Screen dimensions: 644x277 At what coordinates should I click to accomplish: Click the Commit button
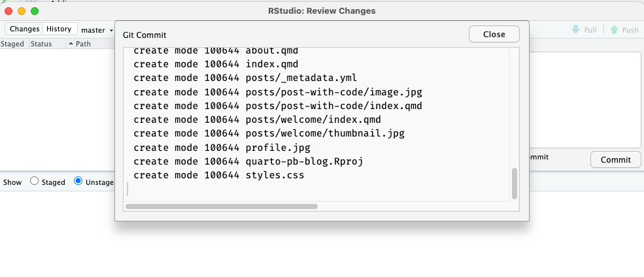click(615, 159)
